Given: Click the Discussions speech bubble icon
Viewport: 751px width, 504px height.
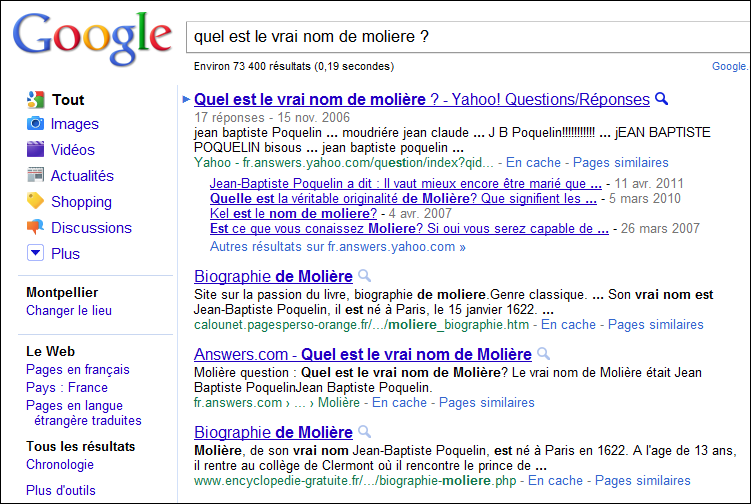Looking at the screenshot, I should click(35, 227).
